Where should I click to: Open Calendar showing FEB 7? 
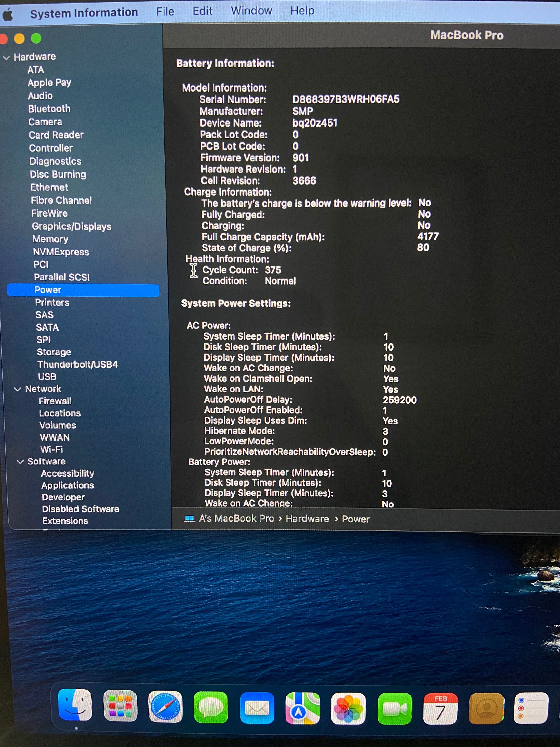(441, 708)
